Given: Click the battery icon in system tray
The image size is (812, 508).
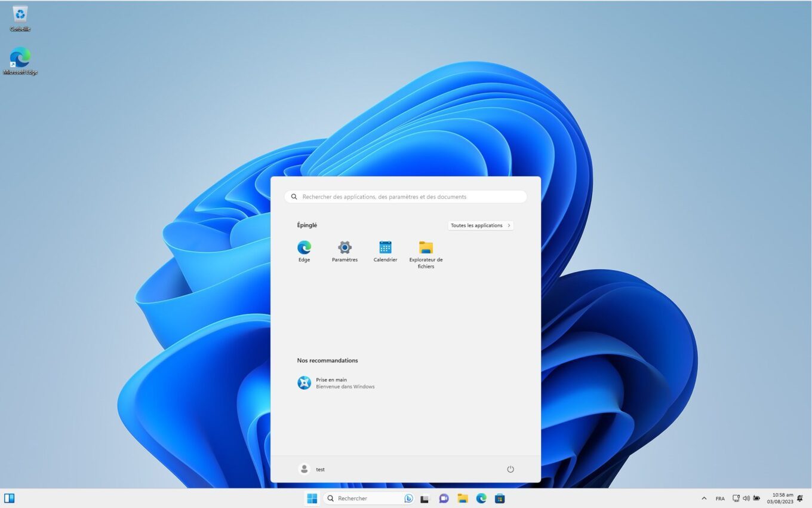Looking at the screenshot, I should pos(756,498).
